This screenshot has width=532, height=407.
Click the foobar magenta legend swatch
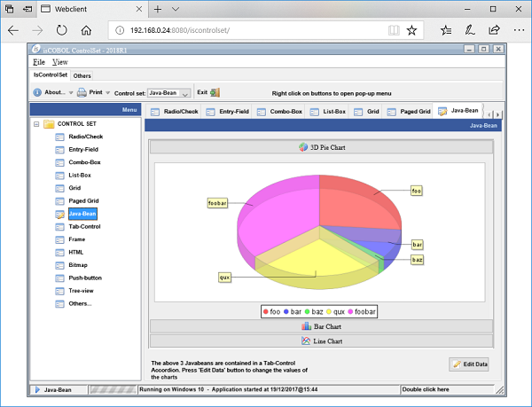[350, 311]
